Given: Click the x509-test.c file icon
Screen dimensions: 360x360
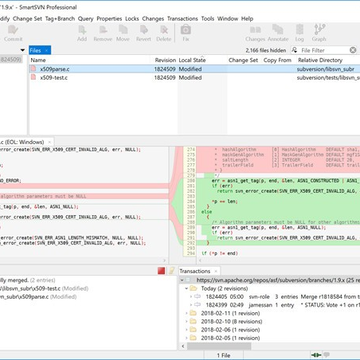Looking at the screenshot, I should click(33, 77).
